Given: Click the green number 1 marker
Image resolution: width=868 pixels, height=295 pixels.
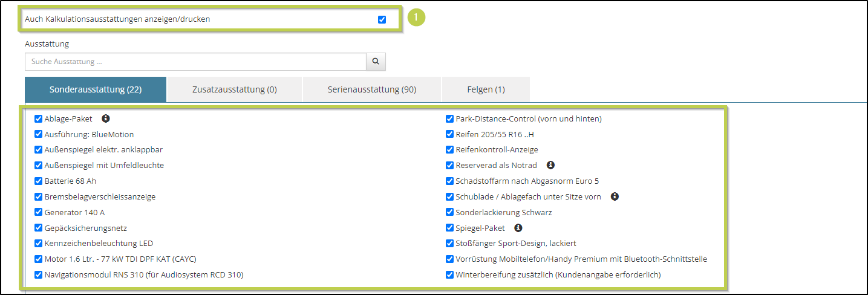Looking at the screenshot, I should 416,18.
